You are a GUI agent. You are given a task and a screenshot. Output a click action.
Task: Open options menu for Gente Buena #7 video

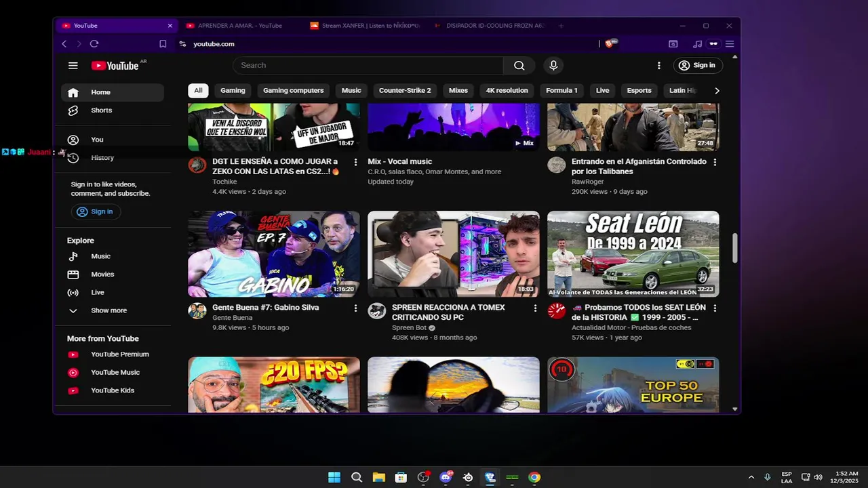355,308
